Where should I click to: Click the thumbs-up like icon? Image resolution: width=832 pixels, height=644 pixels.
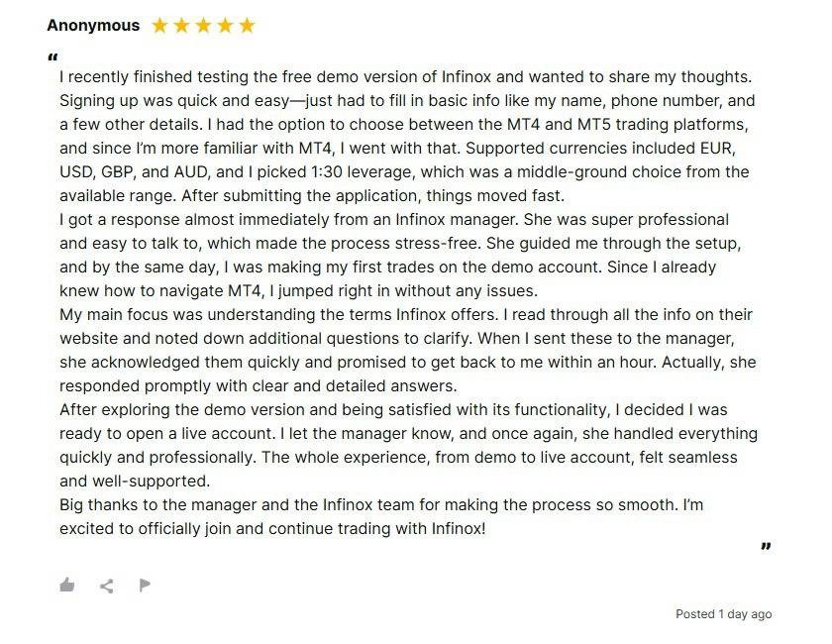(x=67, y=585)
